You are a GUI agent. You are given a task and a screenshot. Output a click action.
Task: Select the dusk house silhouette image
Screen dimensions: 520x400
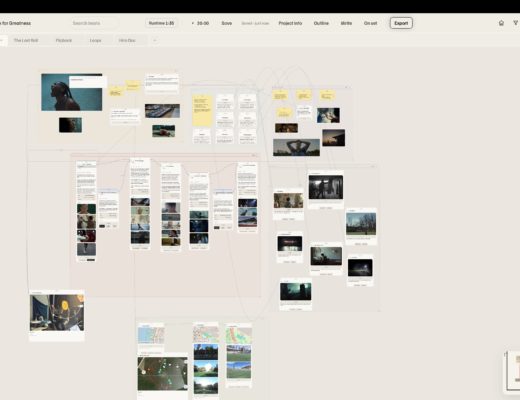[334, 138]
